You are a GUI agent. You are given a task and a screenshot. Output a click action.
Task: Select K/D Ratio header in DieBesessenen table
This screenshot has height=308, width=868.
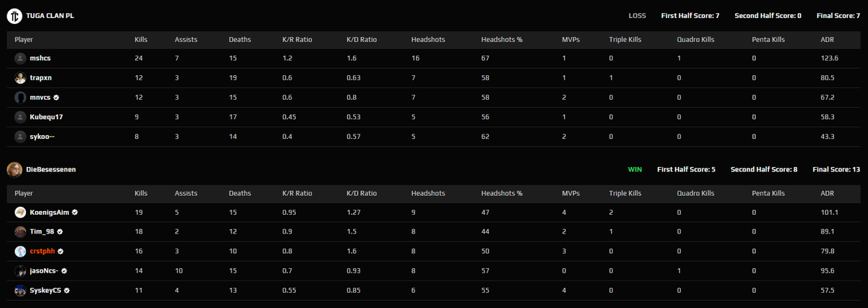coord(362,194)
